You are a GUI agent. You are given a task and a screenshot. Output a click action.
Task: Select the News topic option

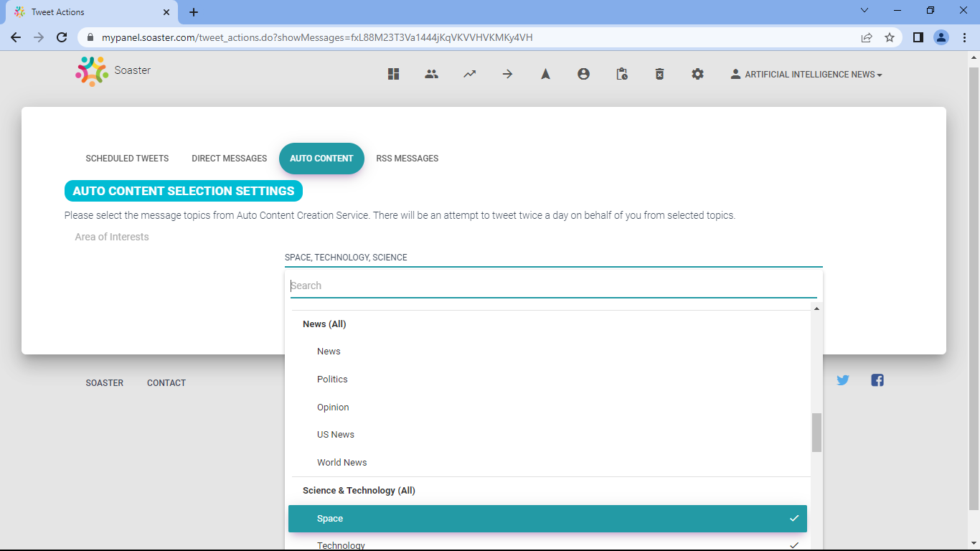click(547, 352)
